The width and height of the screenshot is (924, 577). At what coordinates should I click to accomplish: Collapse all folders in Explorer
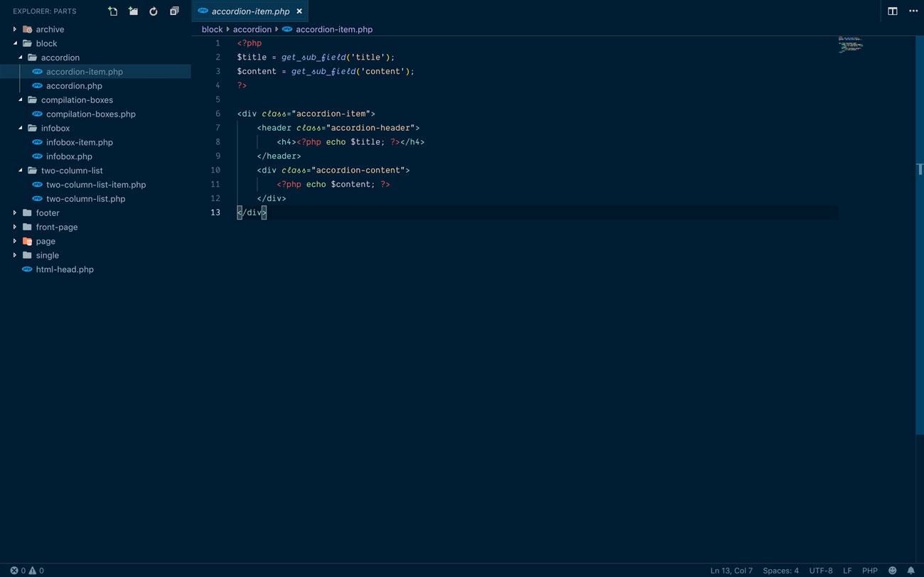[x=174, y=11]
